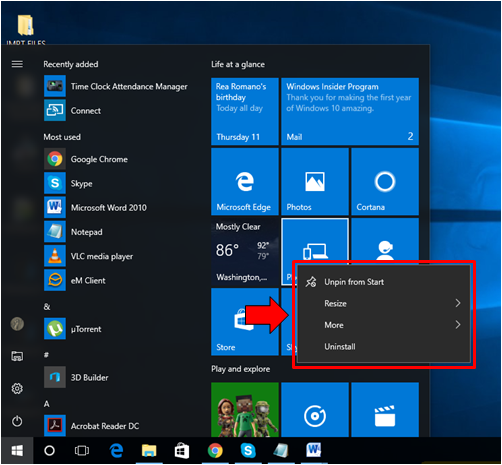Open the Contact Support tile
This screenshot has width=502, height=465.
pyautogui.click(x=385, y=239)
